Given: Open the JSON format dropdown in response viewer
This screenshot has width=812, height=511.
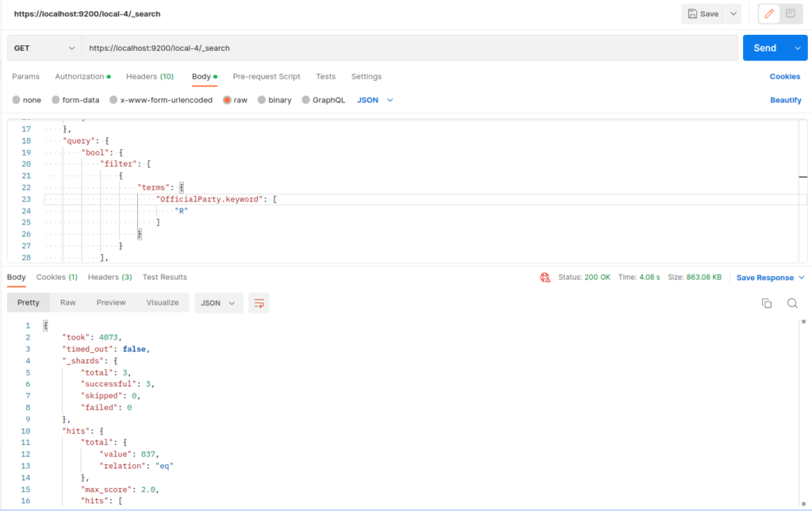Looking at the screenshot, I should [x=218, y=302].
